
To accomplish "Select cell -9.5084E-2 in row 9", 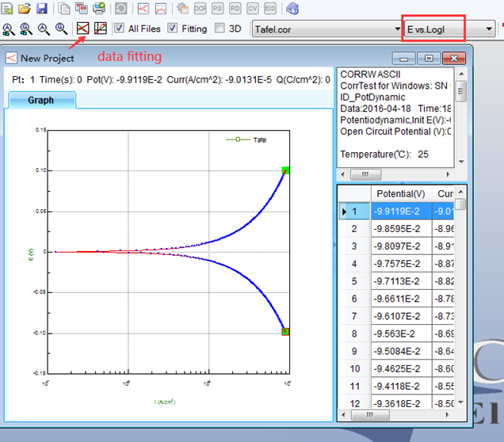I will pos(401,351).
